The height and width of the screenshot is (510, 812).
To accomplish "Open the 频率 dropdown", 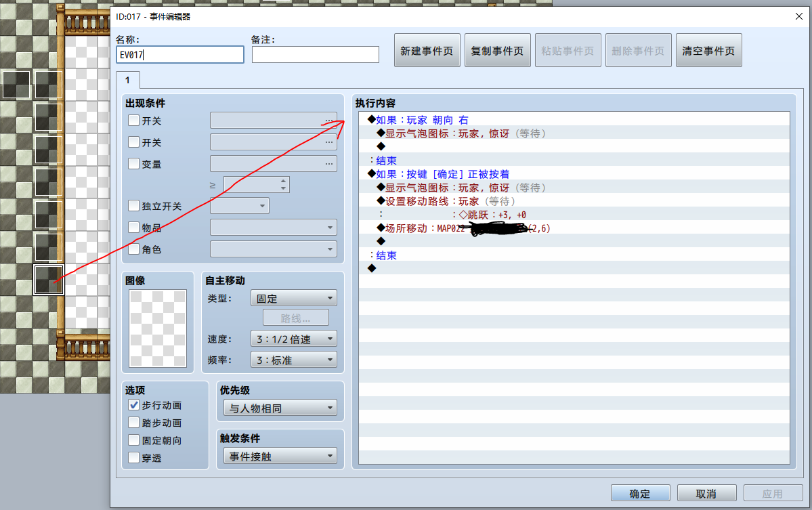I will (294, 360).
